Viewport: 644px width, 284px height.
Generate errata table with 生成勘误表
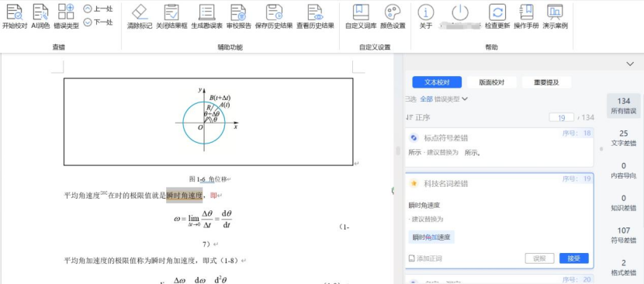click(x=206, y=16)
